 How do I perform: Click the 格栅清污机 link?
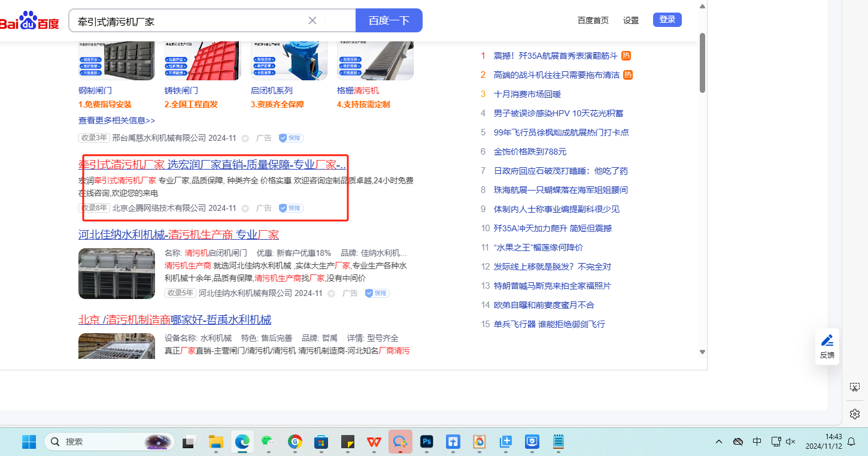click(358, 91)
